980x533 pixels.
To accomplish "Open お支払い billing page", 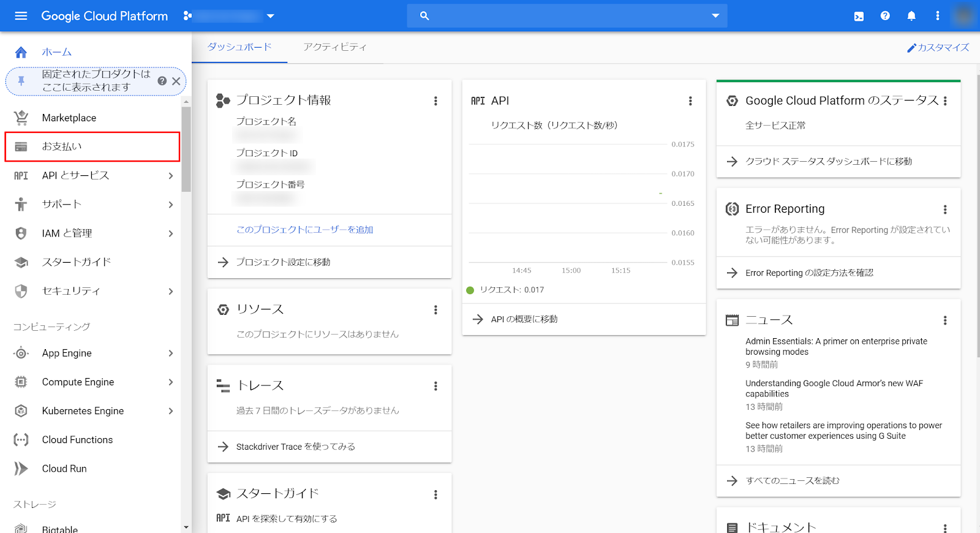I will [92, 146].
